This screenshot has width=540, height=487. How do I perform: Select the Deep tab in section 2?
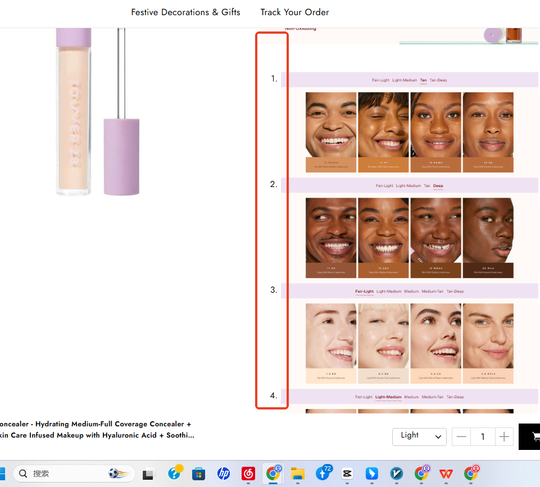438,186
